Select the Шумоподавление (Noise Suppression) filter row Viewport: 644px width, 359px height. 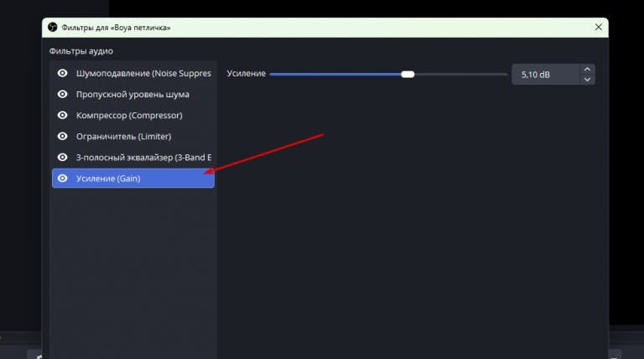coord(133,73)
